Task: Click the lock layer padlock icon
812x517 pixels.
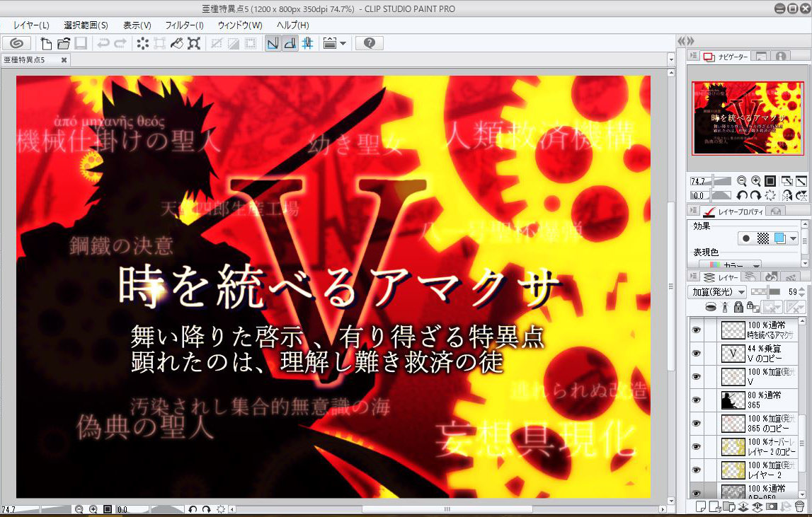Action: (x=738, y=307)
